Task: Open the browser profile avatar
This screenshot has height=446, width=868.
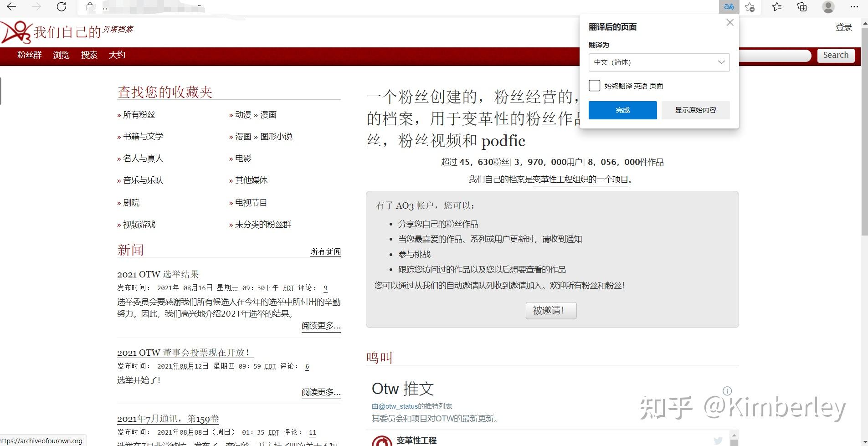Action: tap(828, 7)
